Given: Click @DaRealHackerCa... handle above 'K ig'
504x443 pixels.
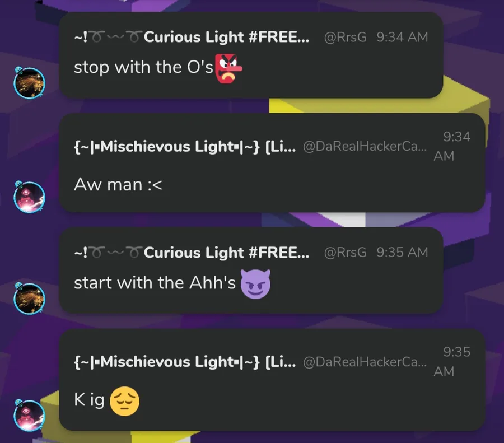Looking at the screenshot, I should pyautogui.click(x=365, y=362).
